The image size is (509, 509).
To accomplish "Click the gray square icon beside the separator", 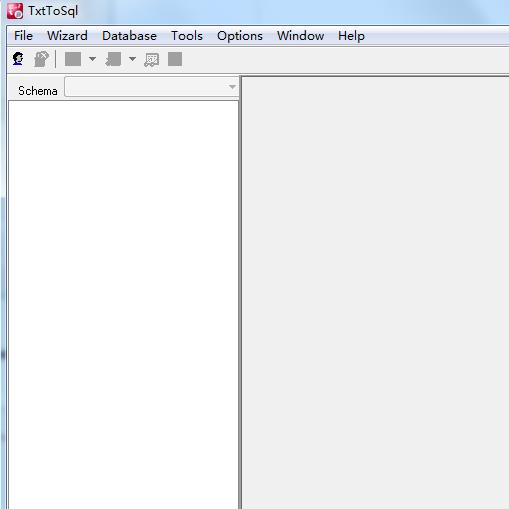I will (x=73, y=59).
